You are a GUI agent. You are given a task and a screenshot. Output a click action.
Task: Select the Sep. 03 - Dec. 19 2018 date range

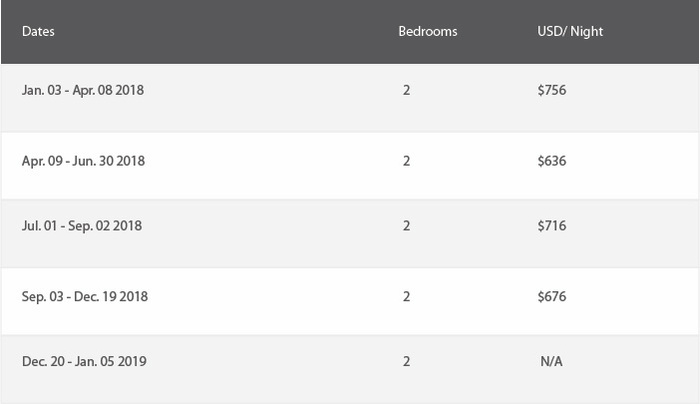[x=85, y=296]
